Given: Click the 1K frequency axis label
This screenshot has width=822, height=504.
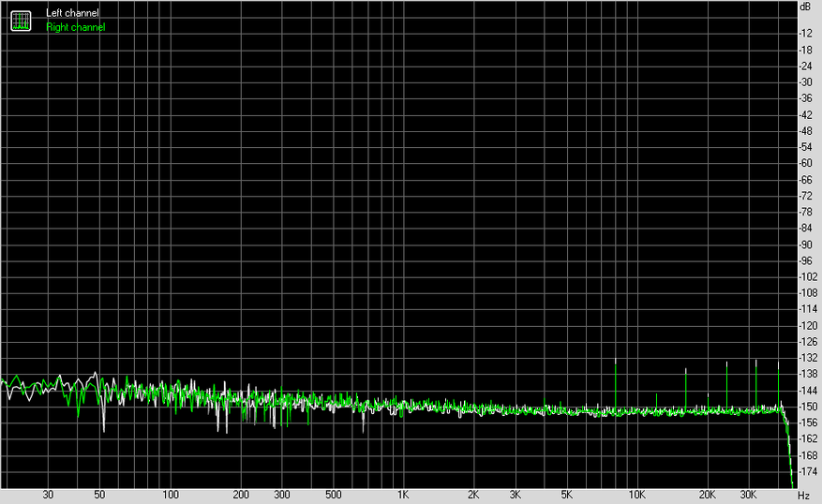Looking at the screenshot, I should [403, 495].
